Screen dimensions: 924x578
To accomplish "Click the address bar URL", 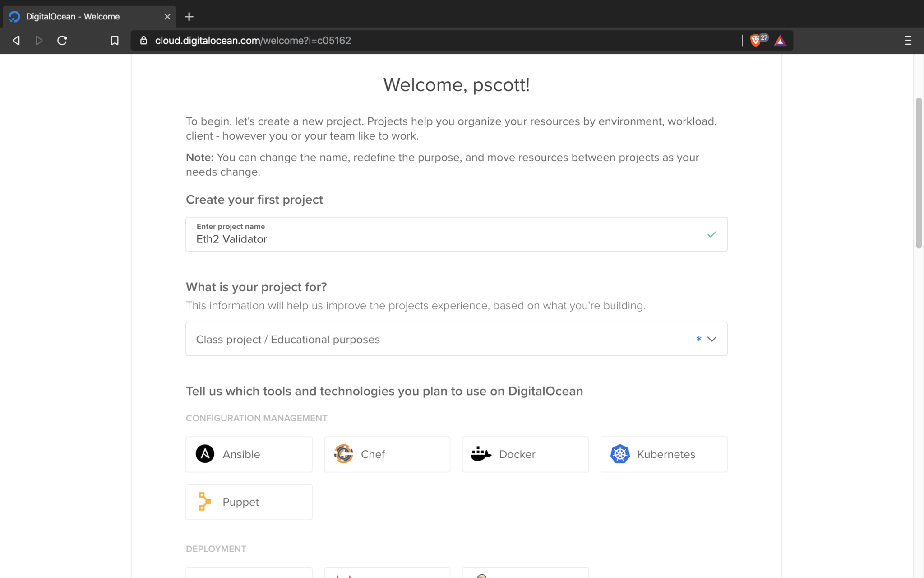I will pyautogui.click(x=253, y=41).
